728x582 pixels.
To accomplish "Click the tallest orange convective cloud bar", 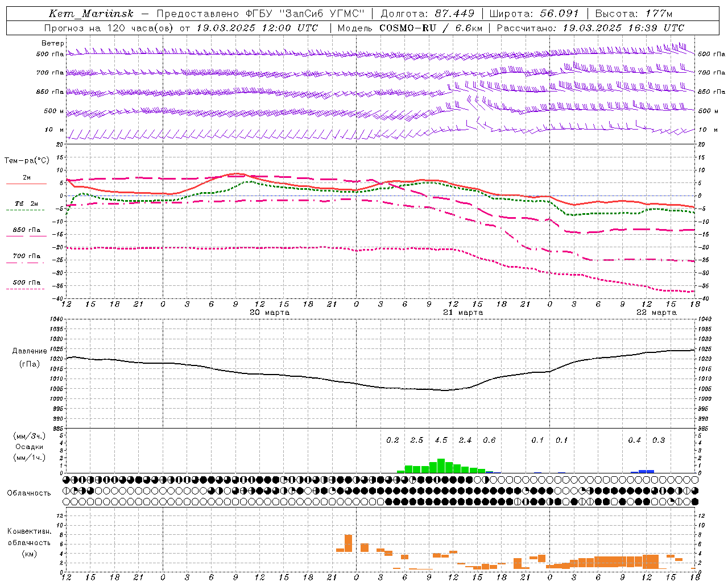I will coord(348,543).
